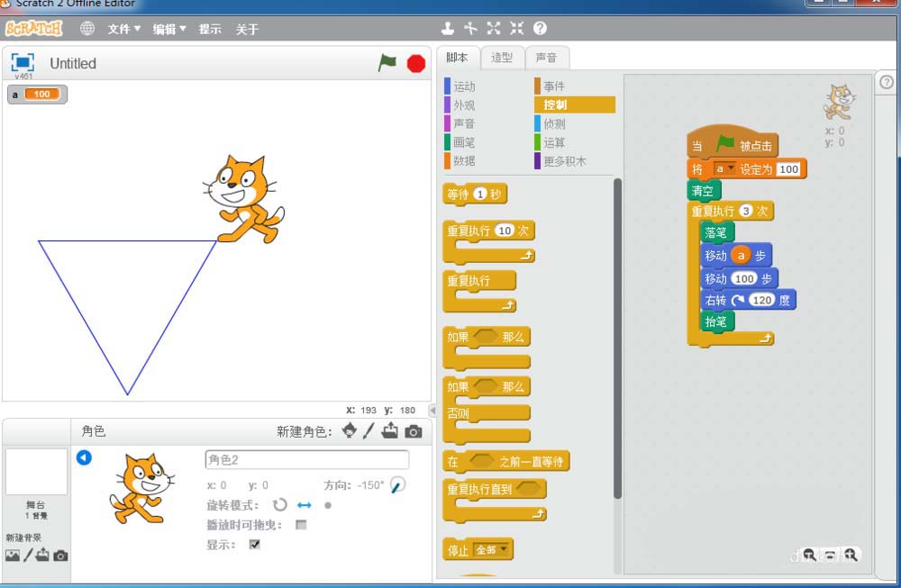Image resolution: width=901 pixels, height=588 pixels.
Task: Open the 文件 menu
Action: point(123,29)
